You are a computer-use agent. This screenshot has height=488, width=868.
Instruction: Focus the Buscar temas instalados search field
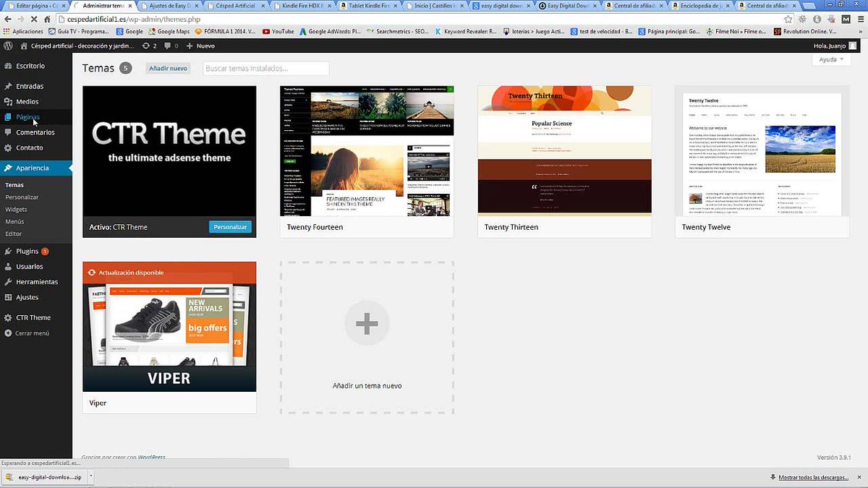pyautogui.click(x=265, y=68)
